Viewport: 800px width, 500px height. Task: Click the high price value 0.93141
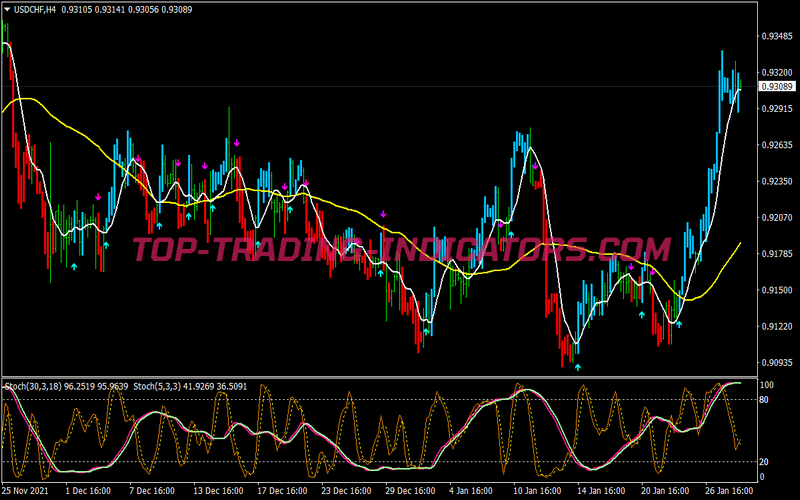110,9
